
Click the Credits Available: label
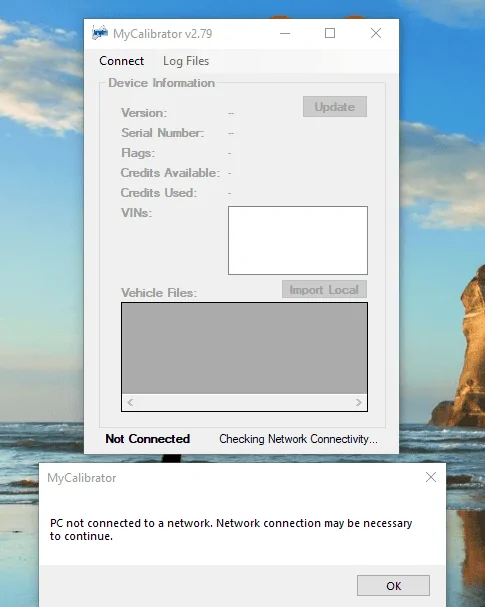click(x=170, y=173)
